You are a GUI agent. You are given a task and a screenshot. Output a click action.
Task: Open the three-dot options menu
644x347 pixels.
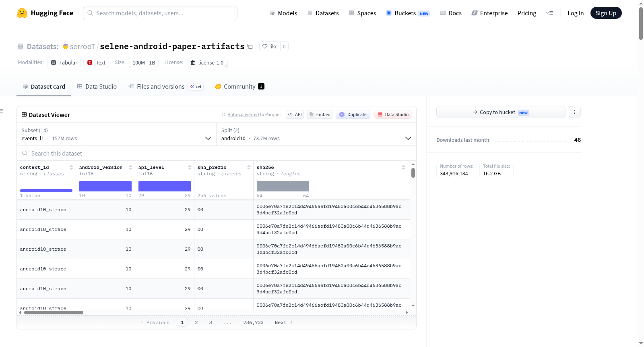575,112
